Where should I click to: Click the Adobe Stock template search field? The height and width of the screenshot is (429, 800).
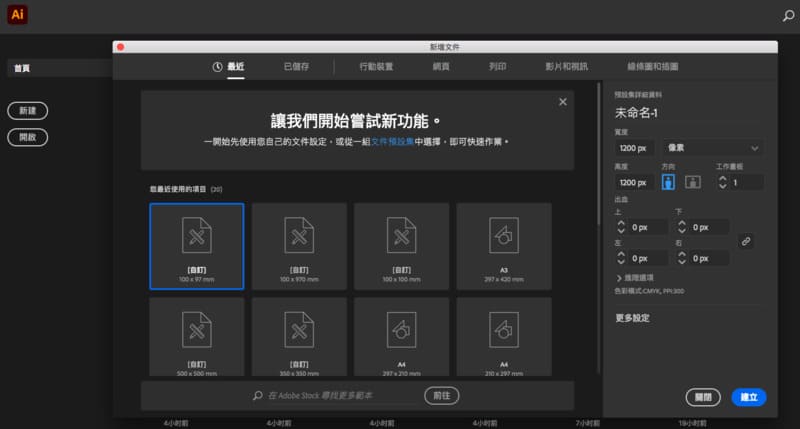tap(342, 396)
